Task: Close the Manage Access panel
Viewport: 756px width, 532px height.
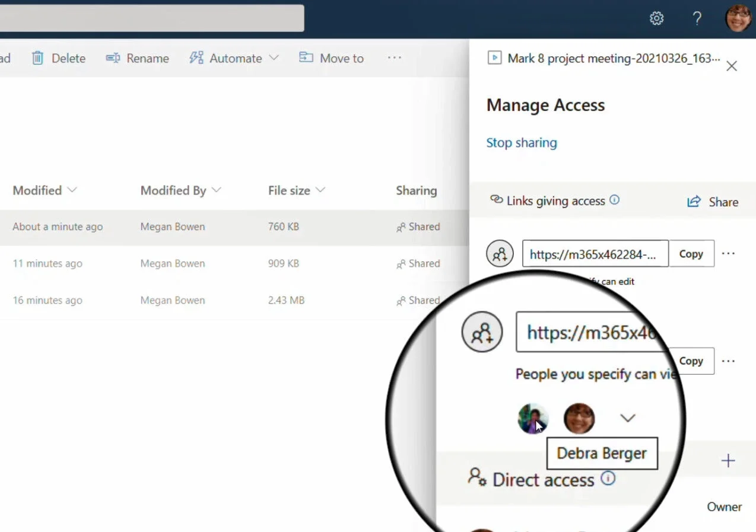Action: click(732, 66)
